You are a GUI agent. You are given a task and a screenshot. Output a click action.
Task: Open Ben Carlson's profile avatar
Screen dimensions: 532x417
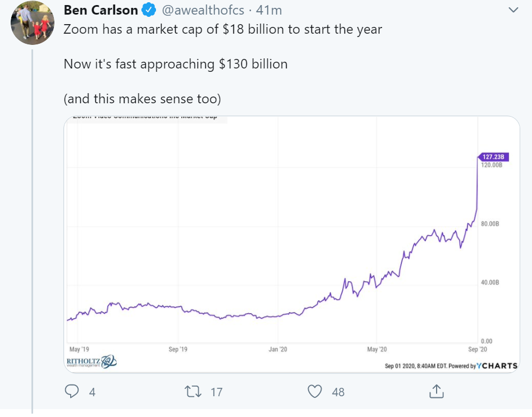(32, 23)
